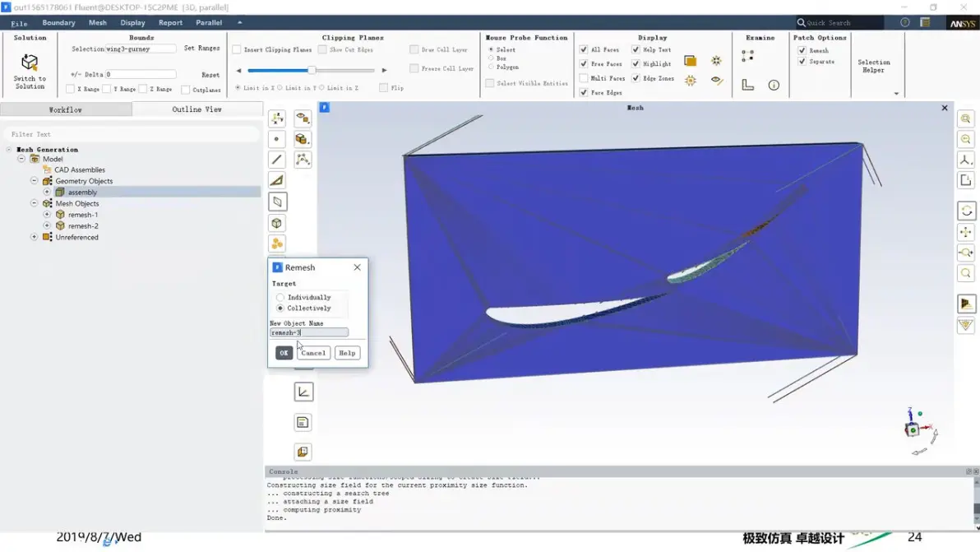
Task: Open the File menu
Action: 20,23
